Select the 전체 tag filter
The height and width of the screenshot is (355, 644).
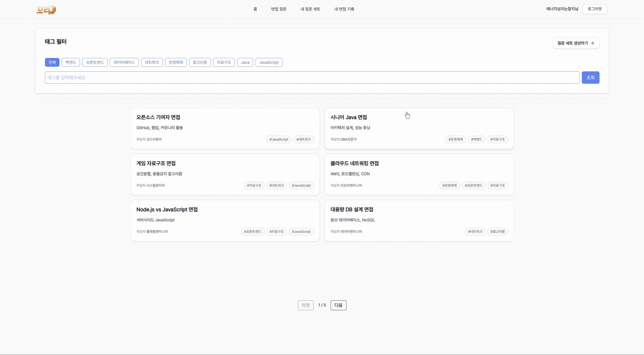coord(52,62)
